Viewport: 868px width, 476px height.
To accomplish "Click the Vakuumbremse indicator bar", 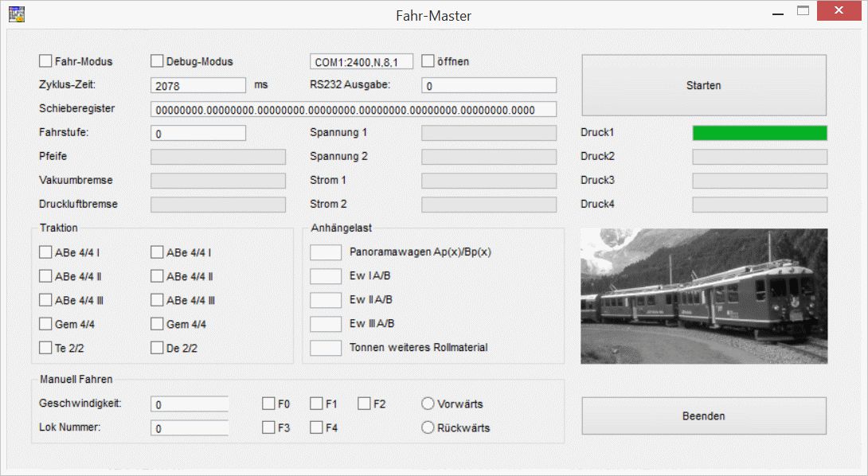I will 218,181.
